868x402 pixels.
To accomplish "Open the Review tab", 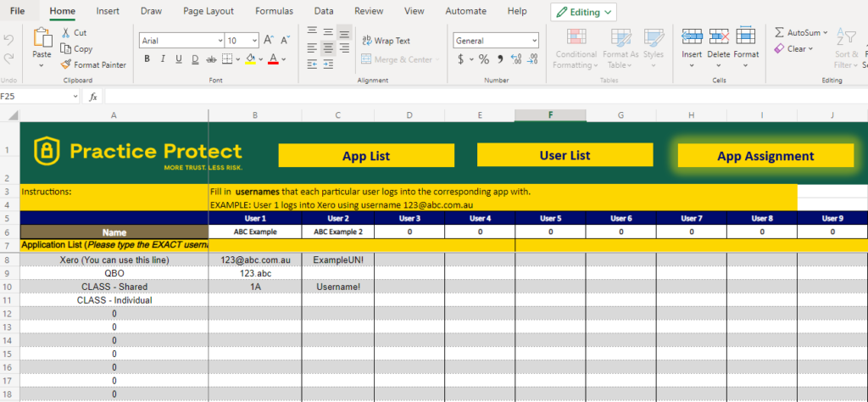I will click(x=369, y=11).
